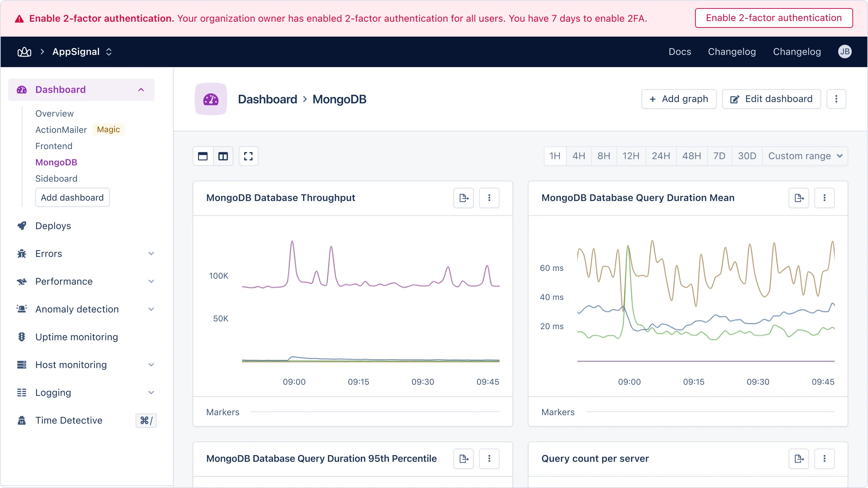This screenshot has width=868, height=488.
Task: Switch to single-column layout view
Action: (203, 156)
